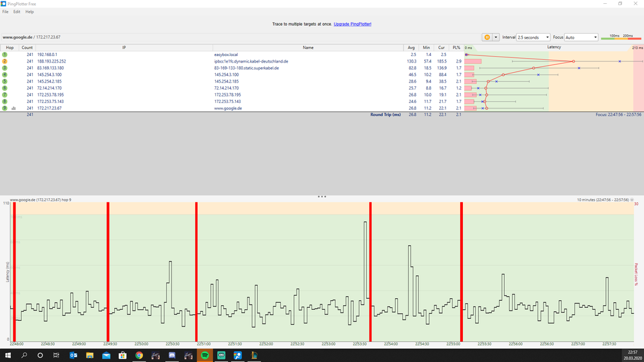Click IP address 188.193.225.252
Screen dimensions: 644x362
[x=52, y=61]
